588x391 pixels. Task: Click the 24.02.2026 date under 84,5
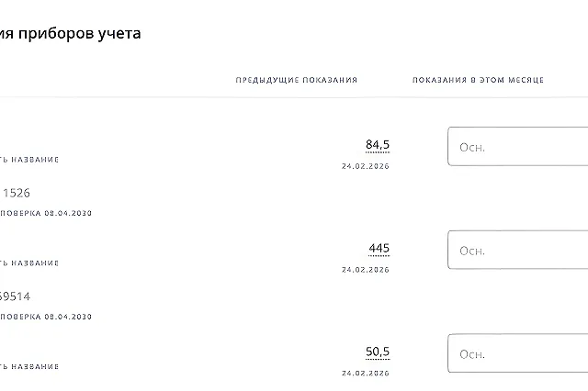pos(365,166)
